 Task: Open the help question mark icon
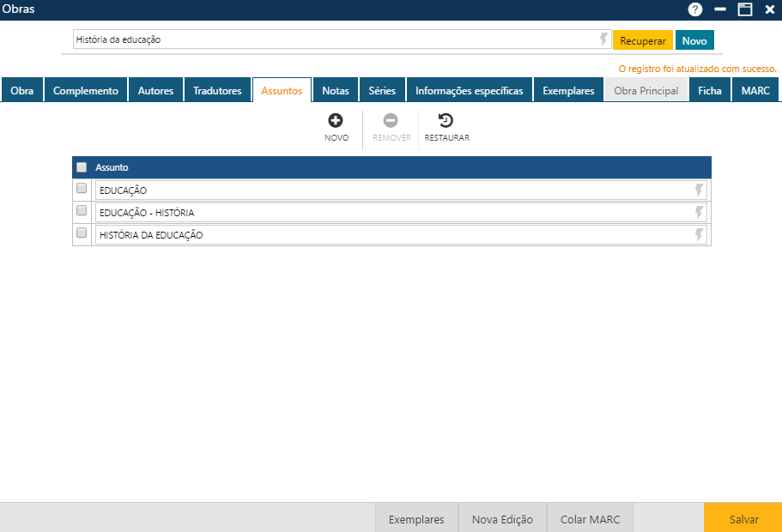point(694,9)
